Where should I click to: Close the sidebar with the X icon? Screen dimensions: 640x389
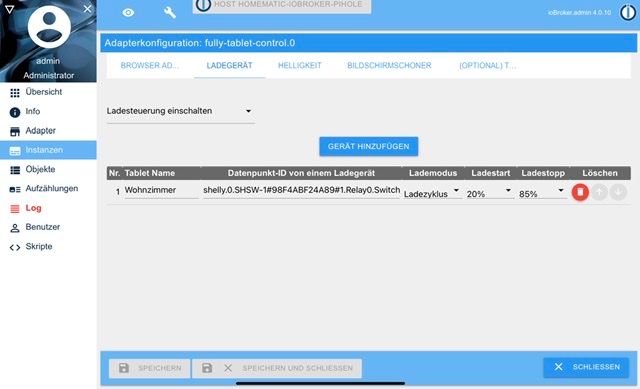click(x=87, y=9)
